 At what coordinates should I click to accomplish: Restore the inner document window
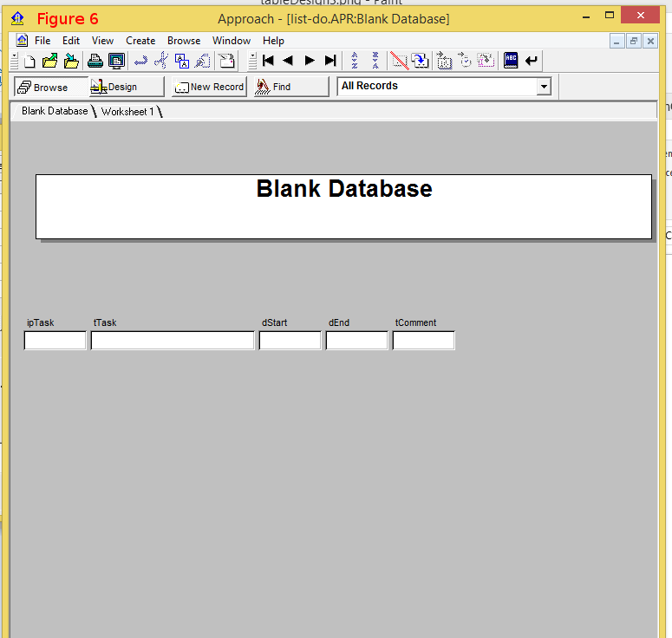point(634,41)
